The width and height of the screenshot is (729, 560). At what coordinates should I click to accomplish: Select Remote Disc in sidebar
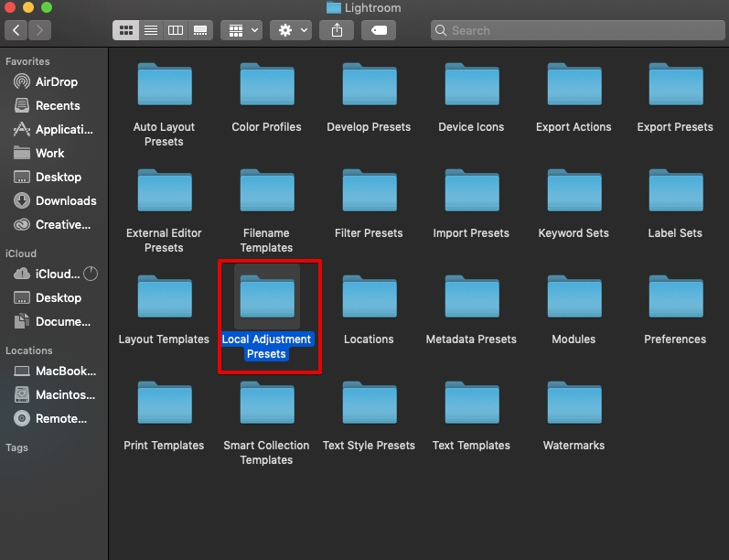(x=54, y=418)
